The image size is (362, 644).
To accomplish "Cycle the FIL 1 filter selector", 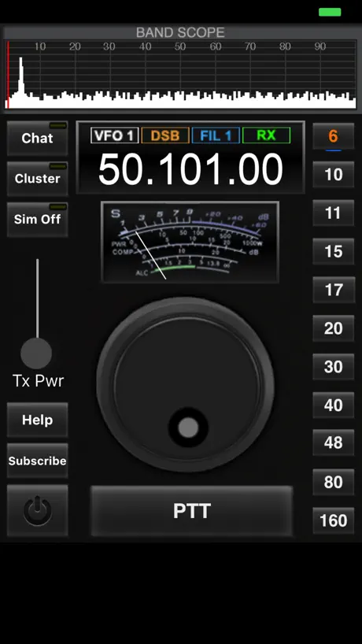I will click(x=216, y=135).
